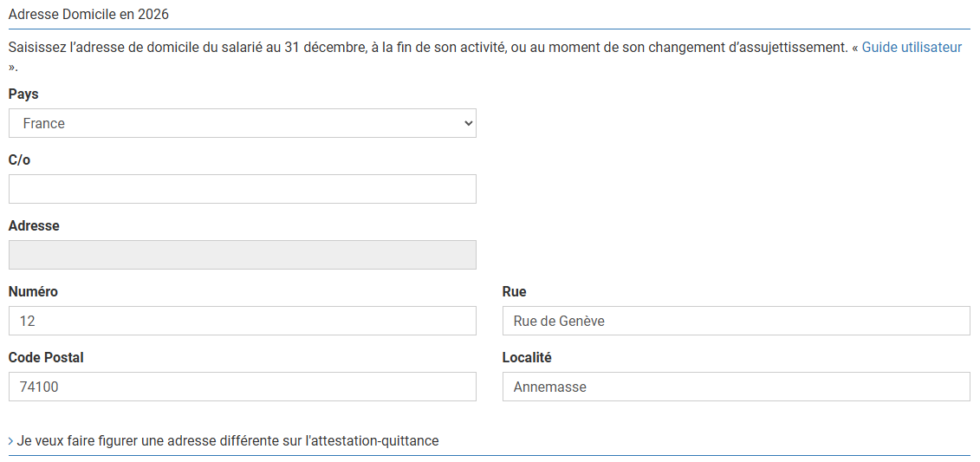Click the 'Pays' field label

pos(23,94)
